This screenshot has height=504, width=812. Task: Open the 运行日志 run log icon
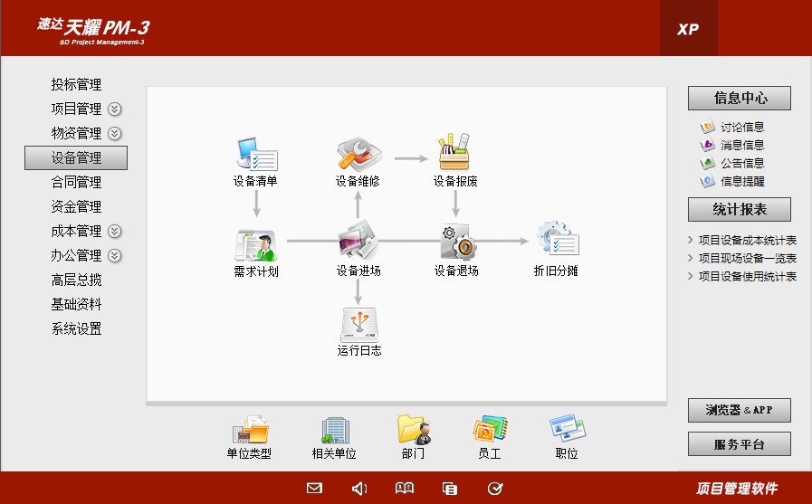[358, 324]
